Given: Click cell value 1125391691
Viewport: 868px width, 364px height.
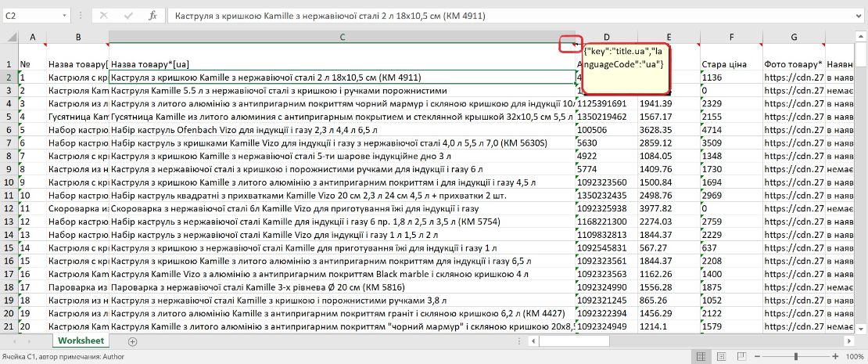Looking at the screenshot, I should [607, 103].
